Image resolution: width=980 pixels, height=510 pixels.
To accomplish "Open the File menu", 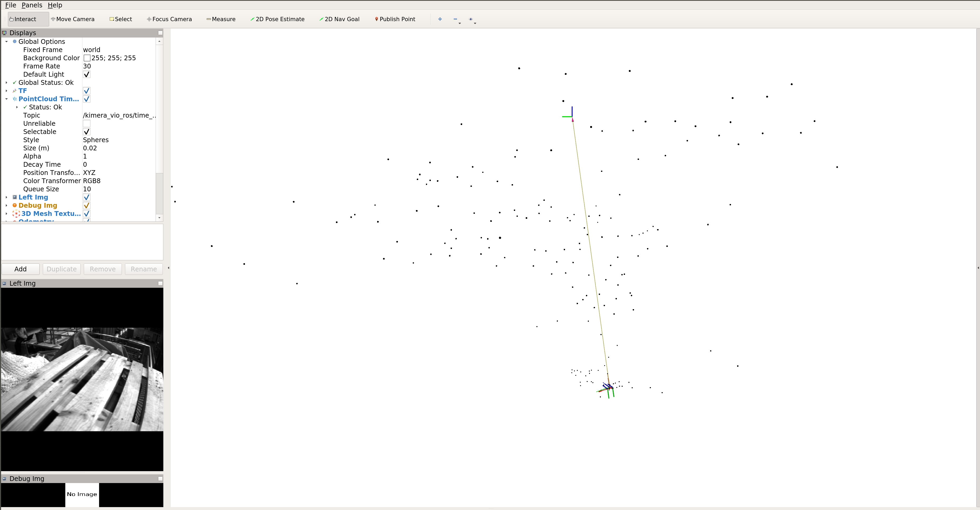I will pos(10,5).
